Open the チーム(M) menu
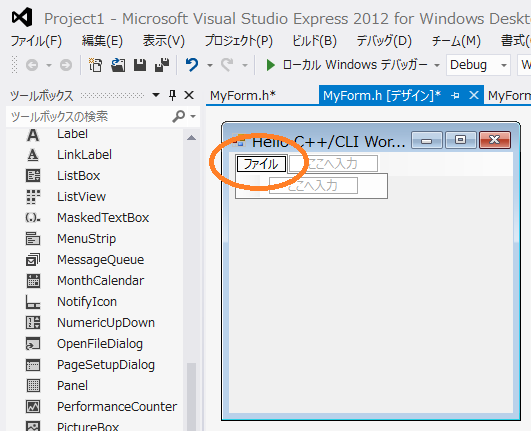Image resolution: width=531 pixels, height=431 pixels. click(456, 41)
